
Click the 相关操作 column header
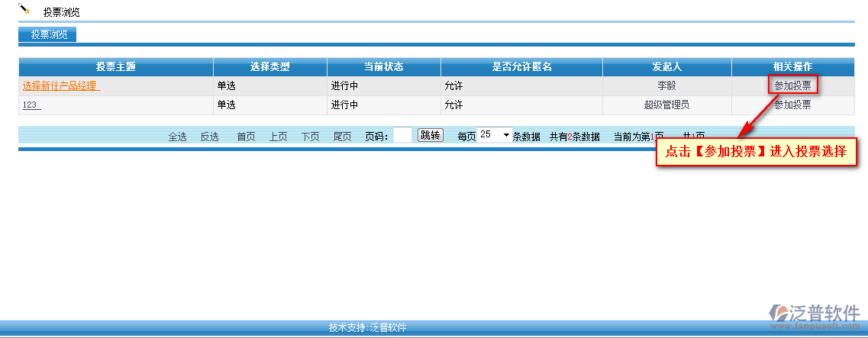792,67
